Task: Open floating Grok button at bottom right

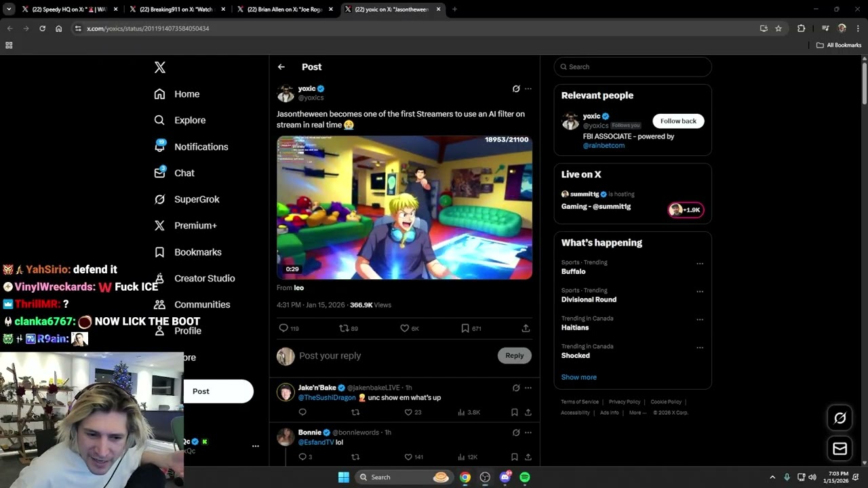Action: click(x=840, y=418)
